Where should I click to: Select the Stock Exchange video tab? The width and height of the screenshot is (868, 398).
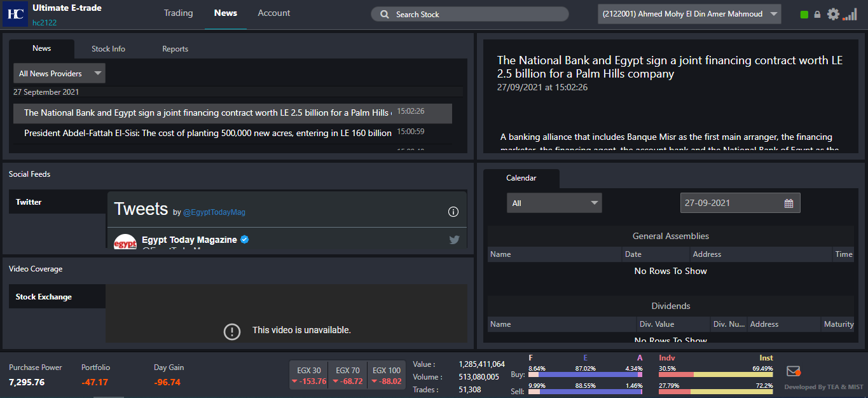pos(57,296)
